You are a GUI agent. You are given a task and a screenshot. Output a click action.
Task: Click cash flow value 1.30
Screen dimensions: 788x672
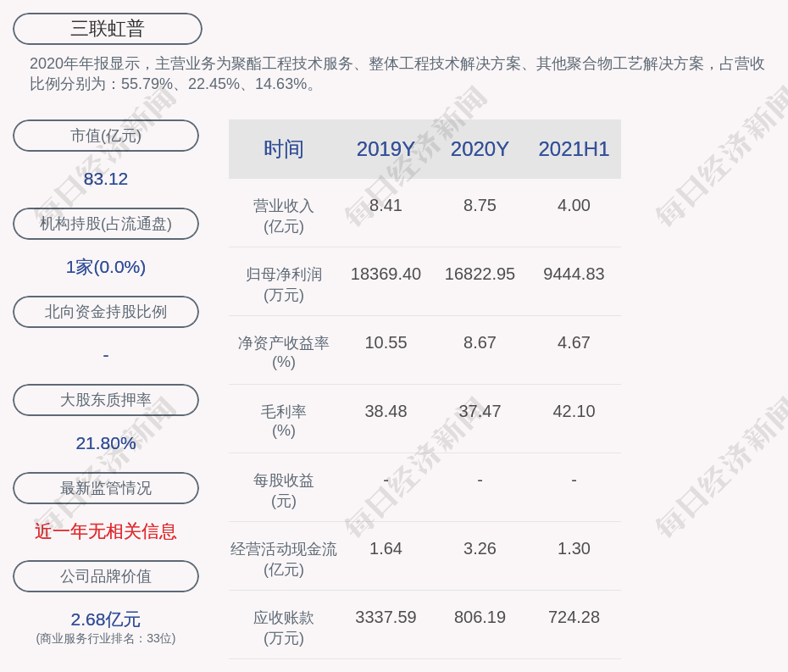coord(574,548)
